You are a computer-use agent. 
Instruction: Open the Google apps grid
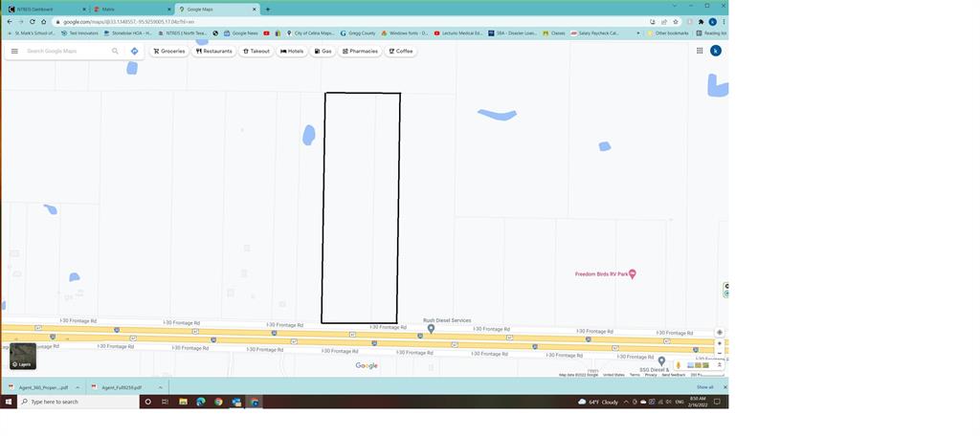pyautogui.click(x=700, y=51)
